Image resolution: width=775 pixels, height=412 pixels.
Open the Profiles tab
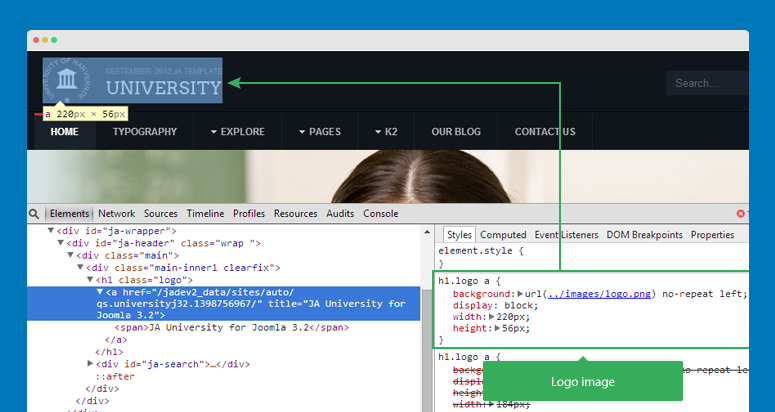[x=249, y=213]
